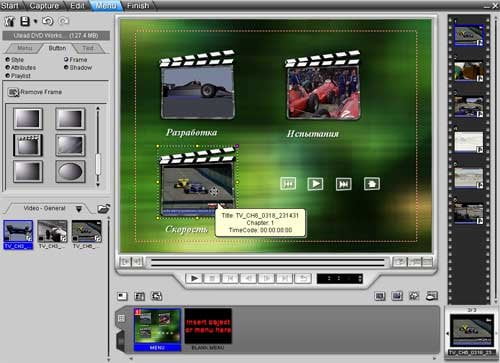
Task: Select the Frame radio option
Action: click(66, 59)
